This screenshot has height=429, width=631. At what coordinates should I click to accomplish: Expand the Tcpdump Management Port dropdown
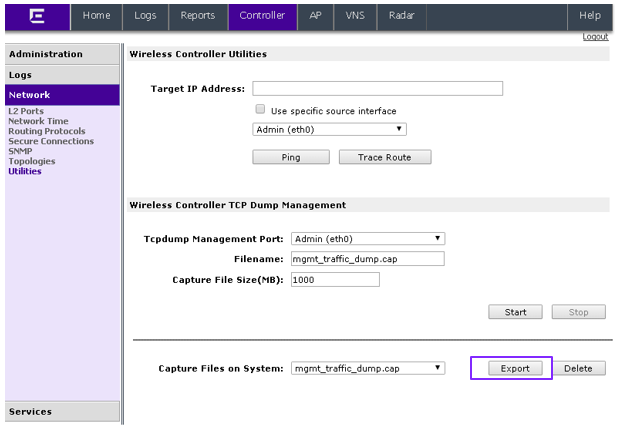(x=368, y=239)
